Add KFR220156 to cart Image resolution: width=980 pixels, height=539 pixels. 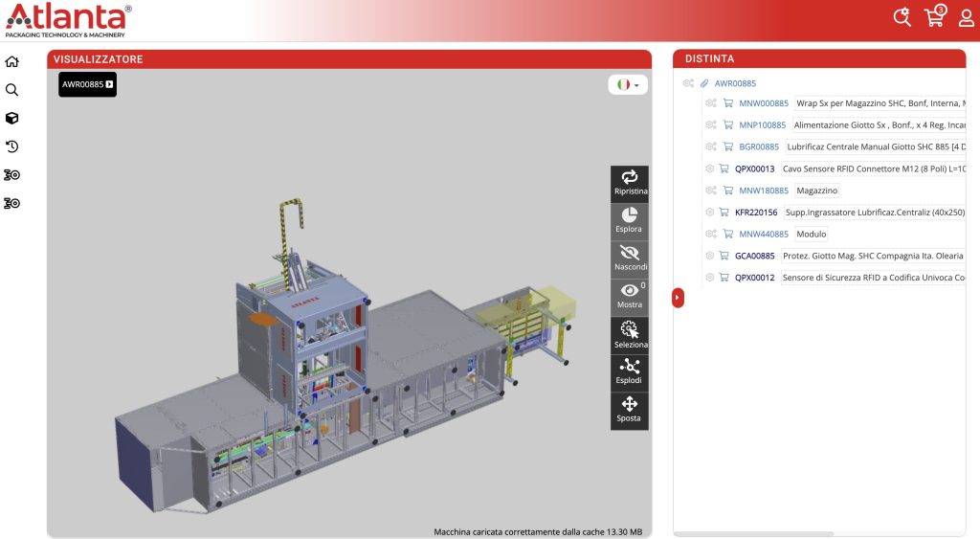click(x=724, y=213)
